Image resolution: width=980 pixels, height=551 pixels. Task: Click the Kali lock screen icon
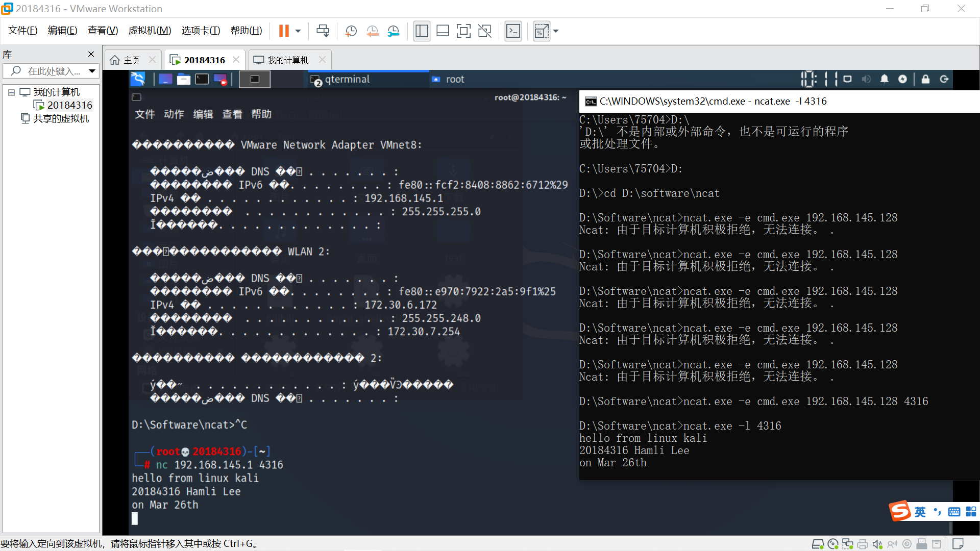(925, 79)
